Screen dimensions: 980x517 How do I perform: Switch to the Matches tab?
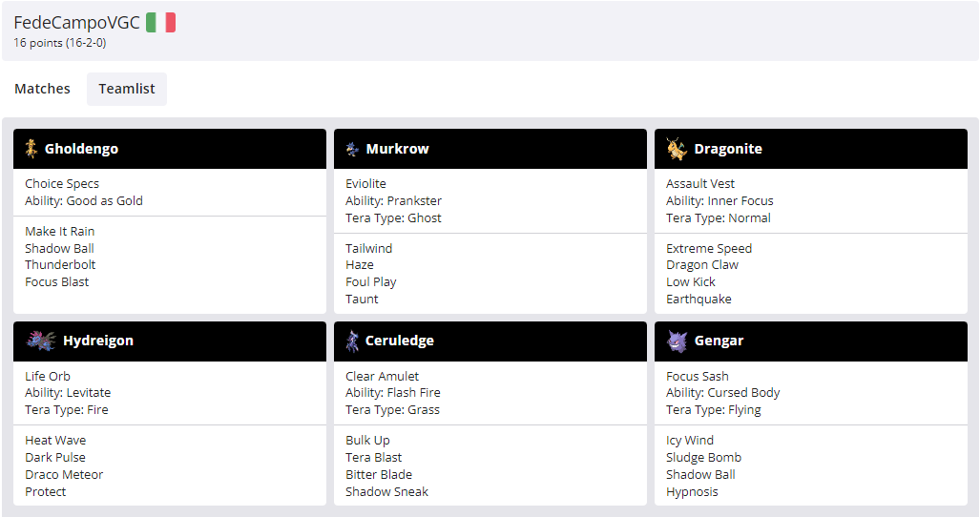coord(43,89)
